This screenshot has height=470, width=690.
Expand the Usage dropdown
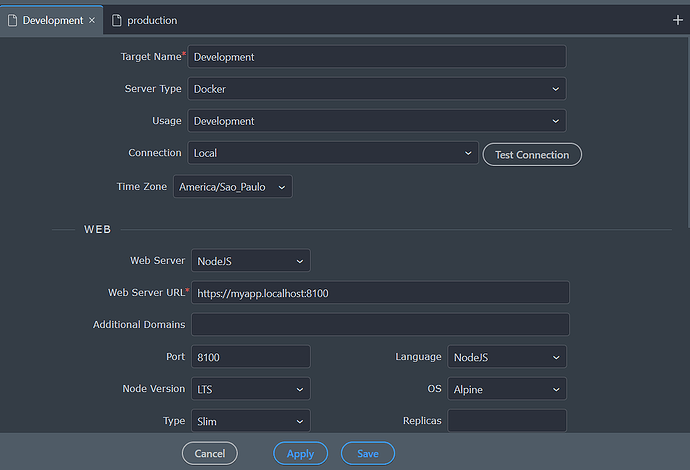coord(376,121)
